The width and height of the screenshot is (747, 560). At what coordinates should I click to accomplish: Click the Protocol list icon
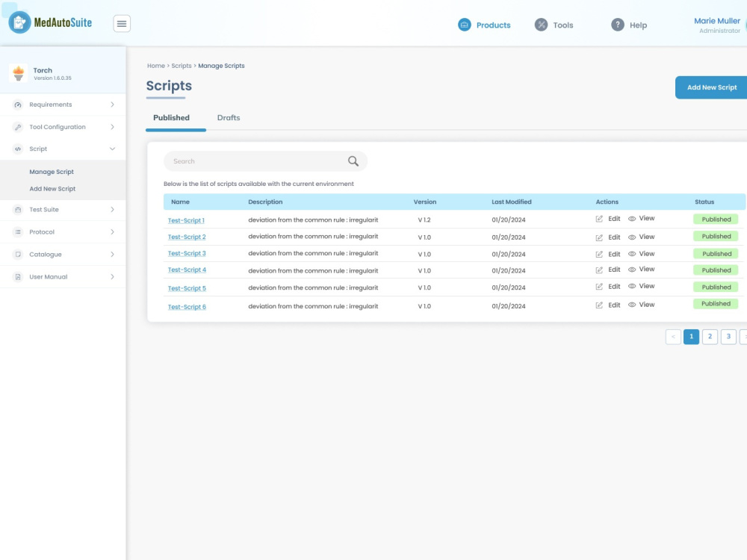[x=18, y=232]
